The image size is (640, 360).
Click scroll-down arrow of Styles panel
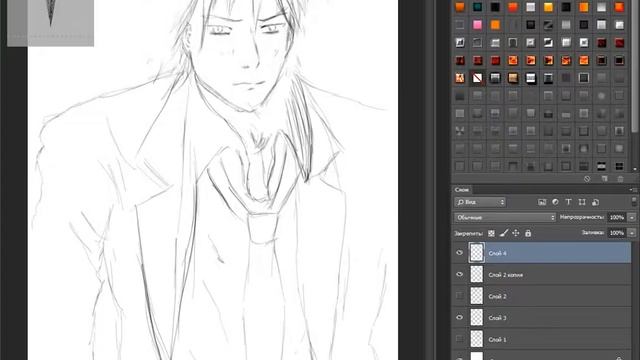pos(635,169)
